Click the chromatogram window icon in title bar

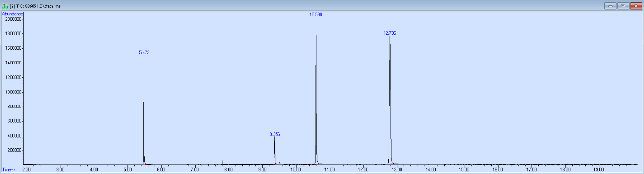click(5, 6)
